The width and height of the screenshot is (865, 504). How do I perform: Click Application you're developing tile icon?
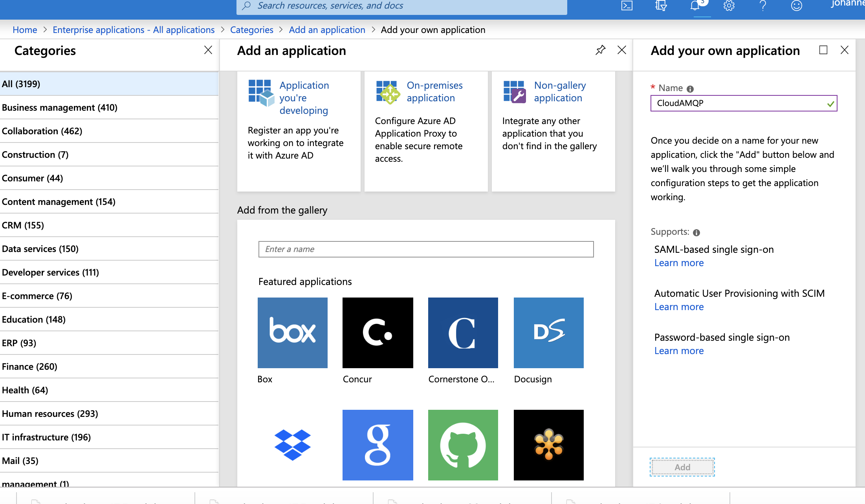click(261, 93)
